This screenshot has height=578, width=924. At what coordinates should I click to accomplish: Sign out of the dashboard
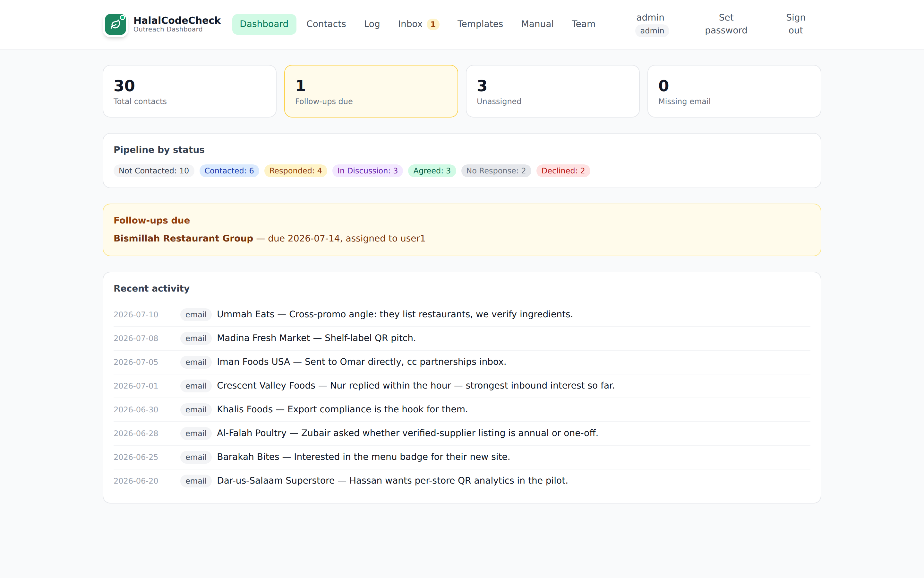tap(795, 24)
